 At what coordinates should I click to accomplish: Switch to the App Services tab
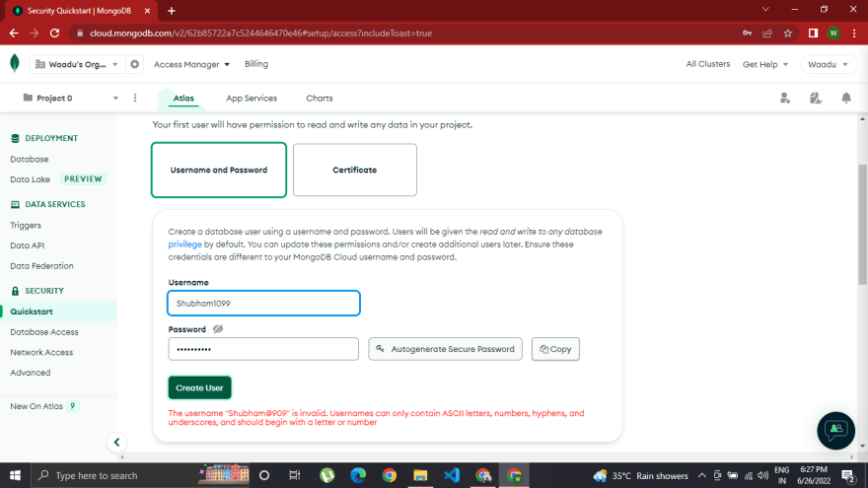click(252, 98)
